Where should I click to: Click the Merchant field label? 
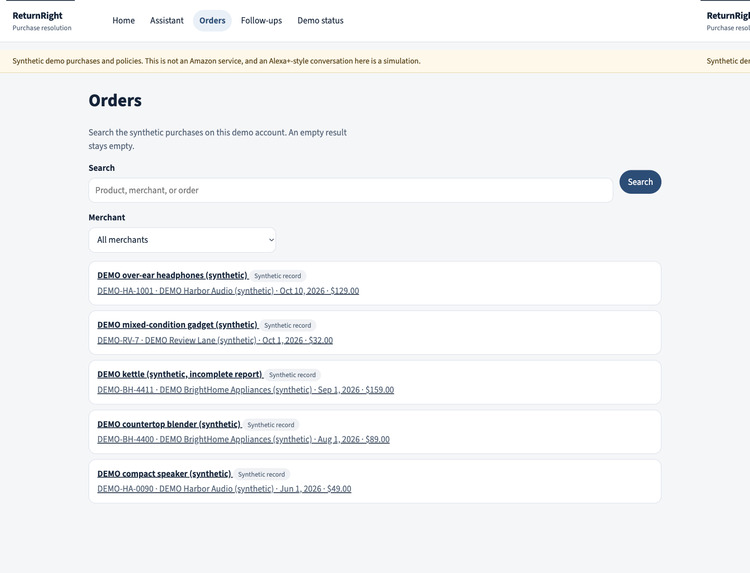(x=107, y=217)
